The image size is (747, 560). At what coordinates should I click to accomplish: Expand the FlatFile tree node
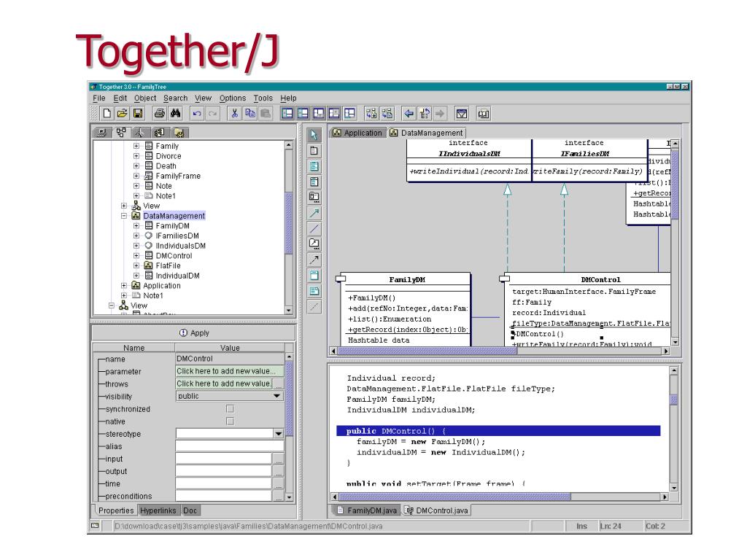pos(136,265)
